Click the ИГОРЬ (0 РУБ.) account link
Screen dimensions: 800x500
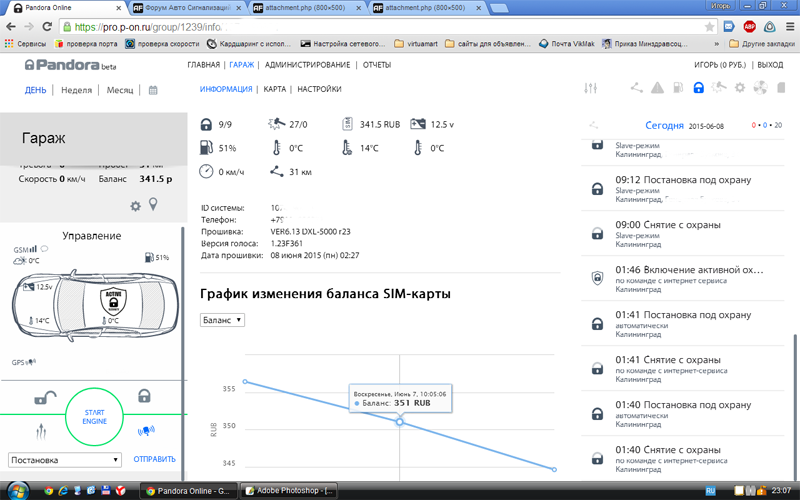[x=720, y=65]
